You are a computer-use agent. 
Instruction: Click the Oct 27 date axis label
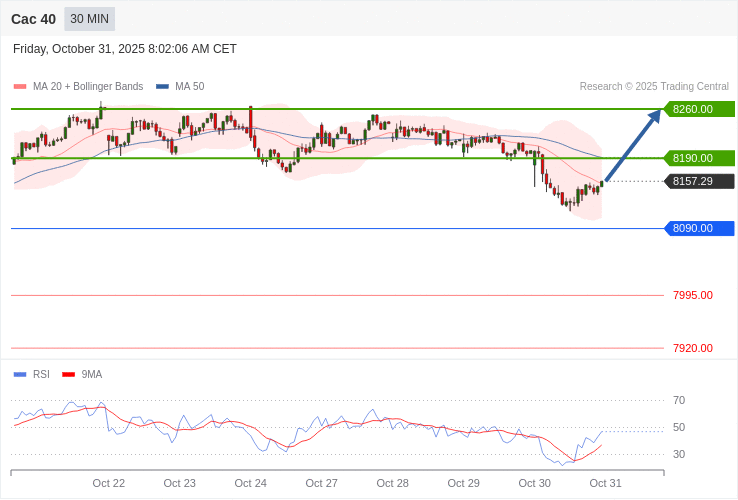[x=322, y=483]
